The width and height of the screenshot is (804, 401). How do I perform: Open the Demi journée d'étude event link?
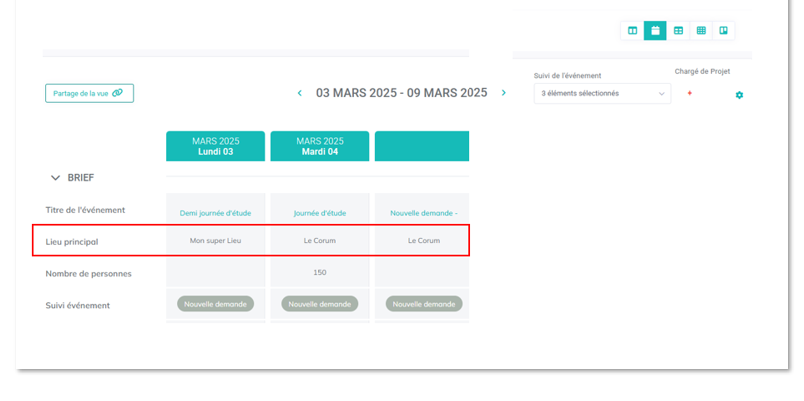[x=216, y=212]
